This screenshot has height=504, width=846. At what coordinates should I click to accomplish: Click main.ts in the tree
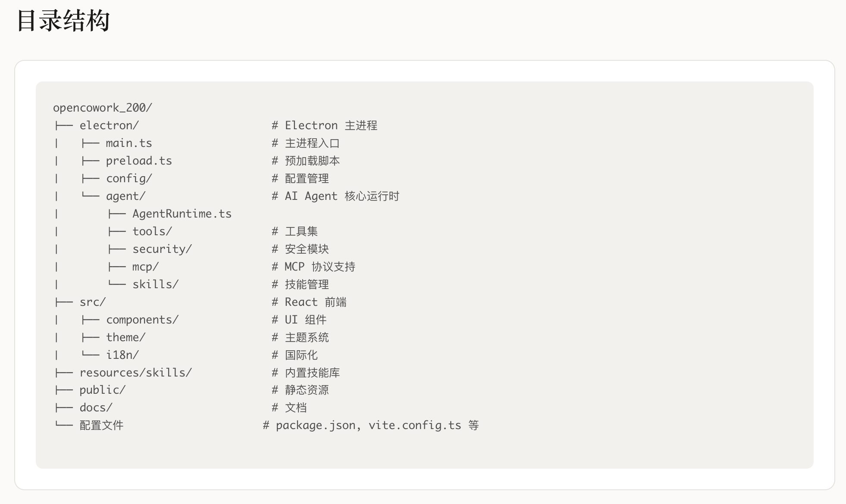(x=129, y=143)
